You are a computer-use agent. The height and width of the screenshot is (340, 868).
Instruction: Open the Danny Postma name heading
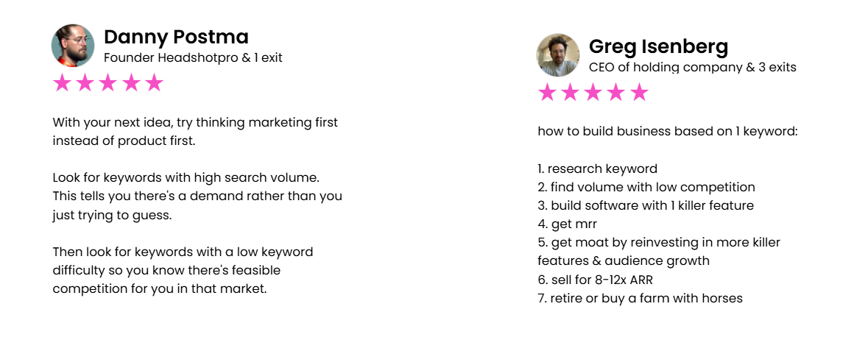click(x=176, y=37)
